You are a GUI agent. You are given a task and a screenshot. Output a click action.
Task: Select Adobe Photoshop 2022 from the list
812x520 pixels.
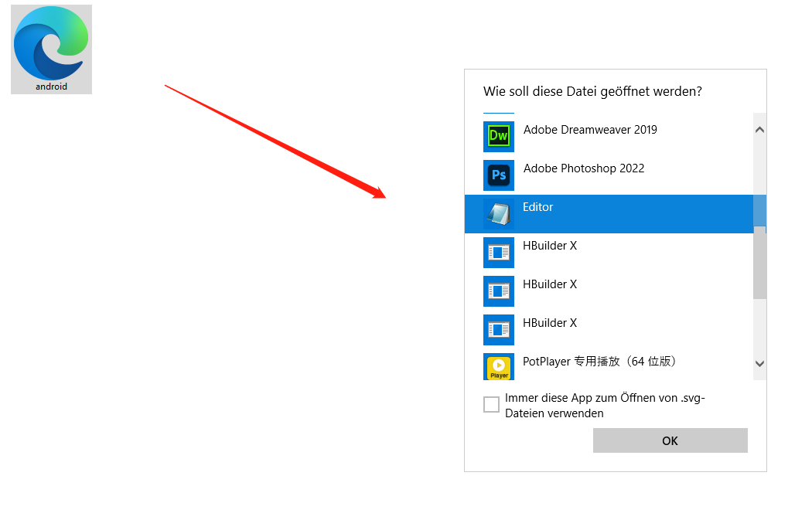[x=584, y=168]
